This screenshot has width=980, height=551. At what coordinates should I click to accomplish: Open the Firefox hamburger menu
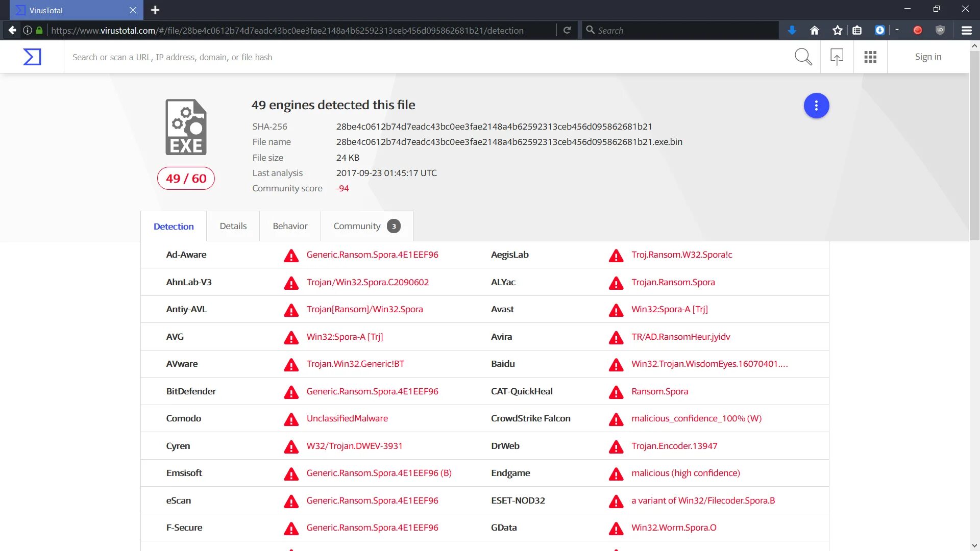(x=966, y=31)
